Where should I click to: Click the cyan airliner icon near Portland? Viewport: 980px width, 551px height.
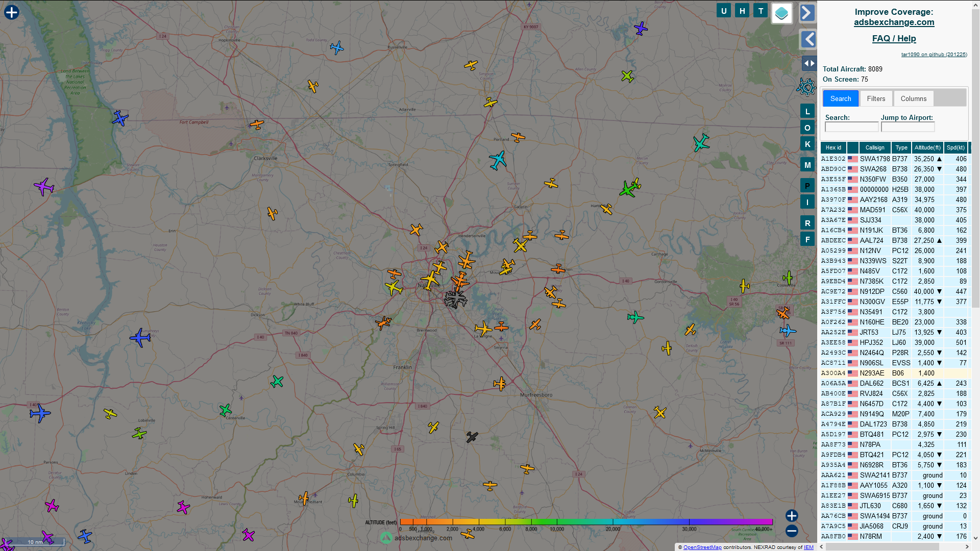pyautogui.click(x=498, y=160)
